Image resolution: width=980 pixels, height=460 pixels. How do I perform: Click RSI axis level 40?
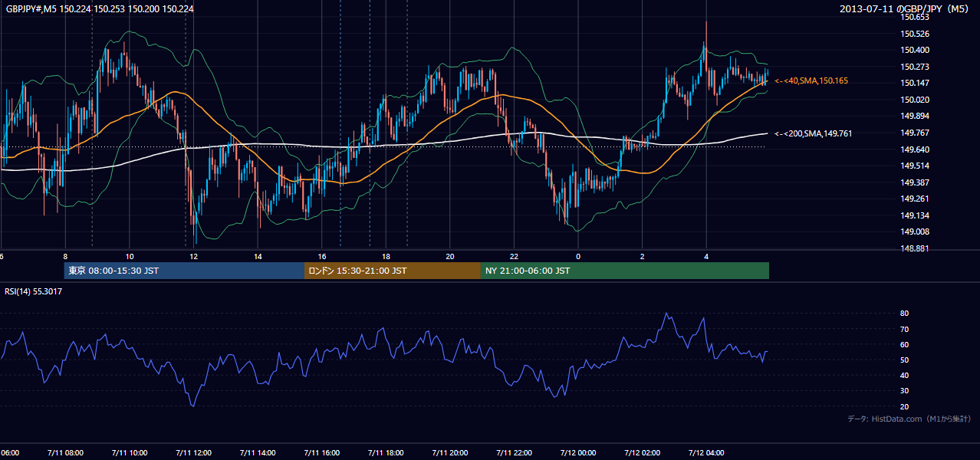[x=904, y=375]
